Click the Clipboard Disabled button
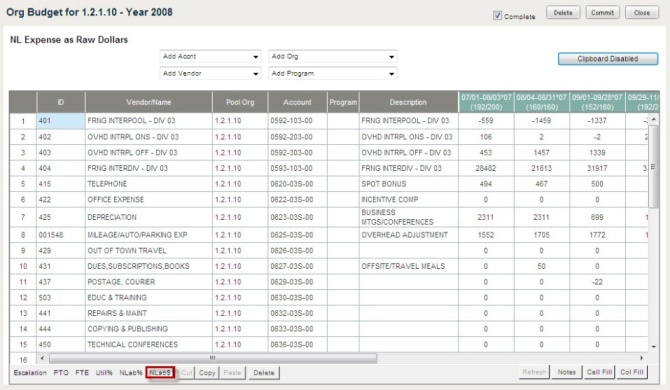 coord(608,59)
